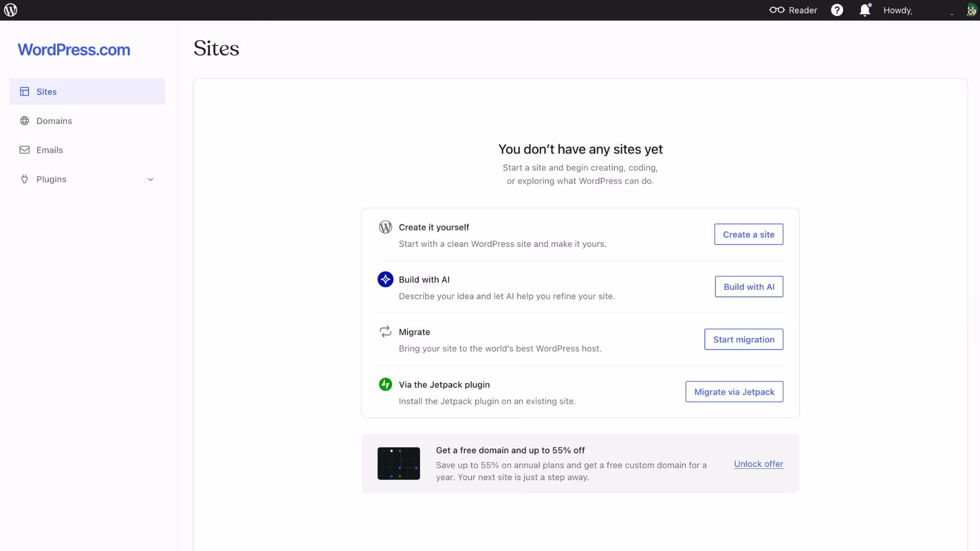Click the Emails envelope icon
Screen dimensions: 980x551
tap(24, 150)
